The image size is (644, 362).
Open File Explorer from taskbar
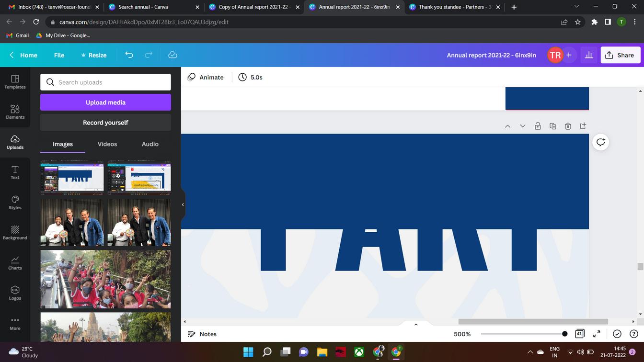322,352
